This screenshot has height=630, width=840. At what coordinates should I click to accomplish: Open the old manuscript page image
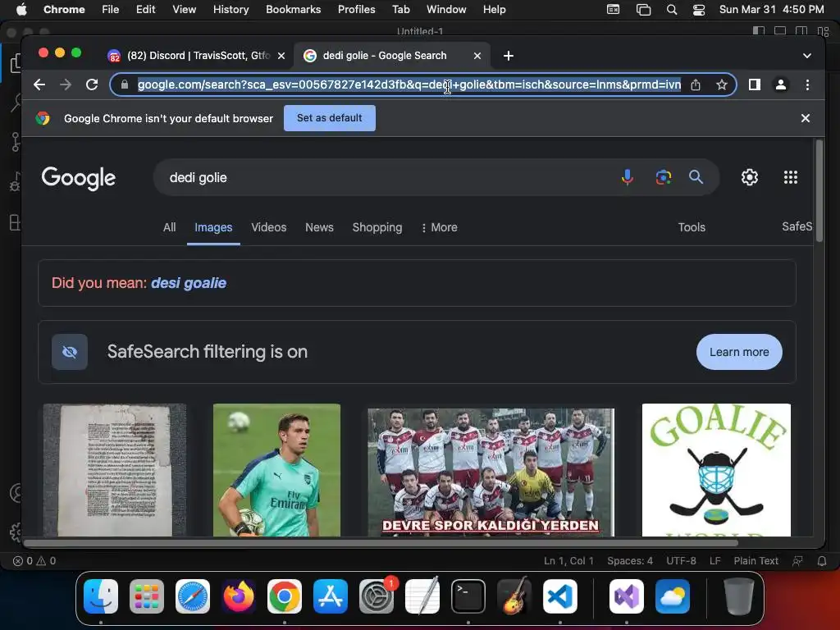pyautogui.click(x=115, y=470)
